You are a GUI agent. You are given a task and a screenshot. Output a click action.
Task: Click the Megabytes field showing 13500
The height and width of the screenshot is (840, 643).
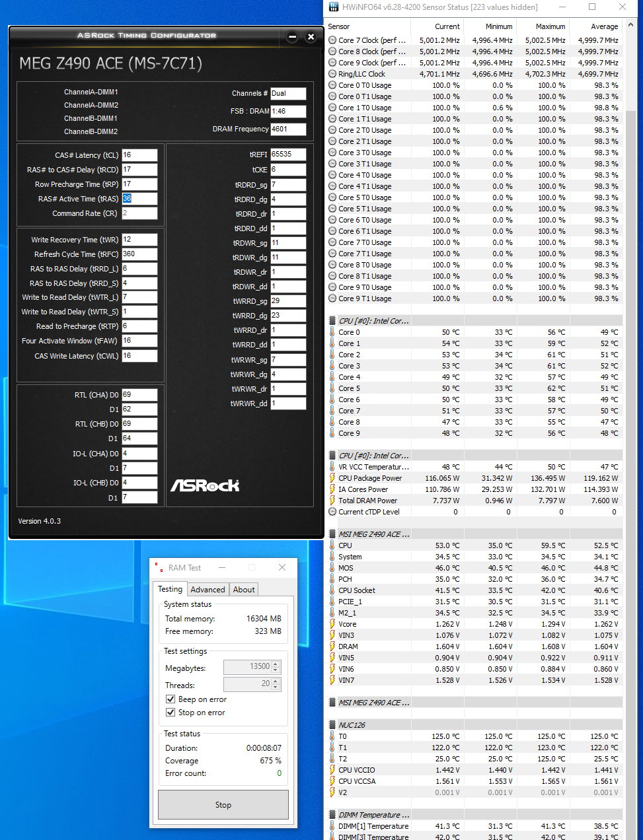[247, 667]
